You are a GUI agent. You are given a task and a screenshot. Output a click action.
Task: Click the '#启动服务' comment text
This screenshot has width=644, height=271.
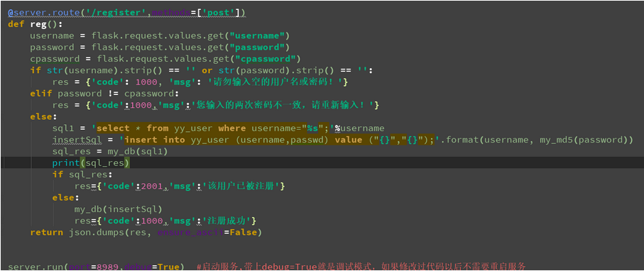click(361, 267)
